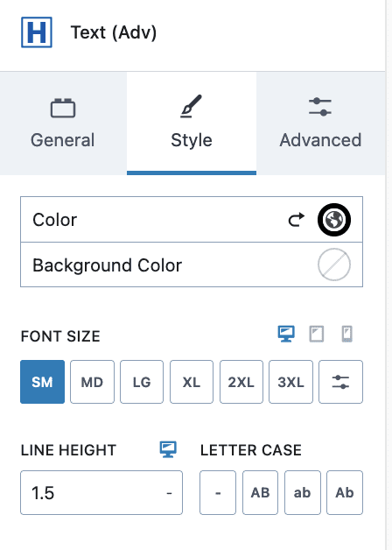The height and width of the screenshot is (550, 392).
Task: Expand the Background Color row
Action: click(192, 264)
